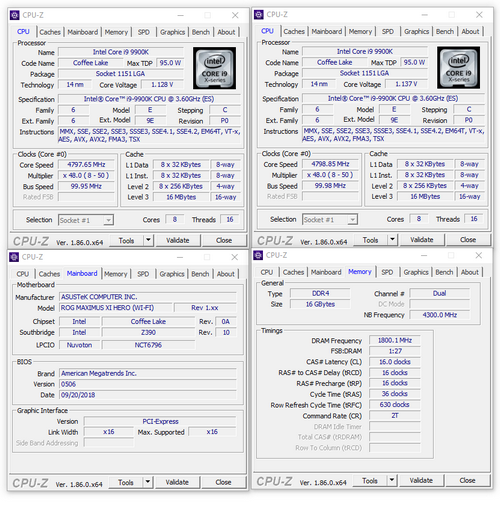Open SPD tab in the Memory window
Image resolution: width=500 pixels, height=507 pixels.
(x=387, y=272)
